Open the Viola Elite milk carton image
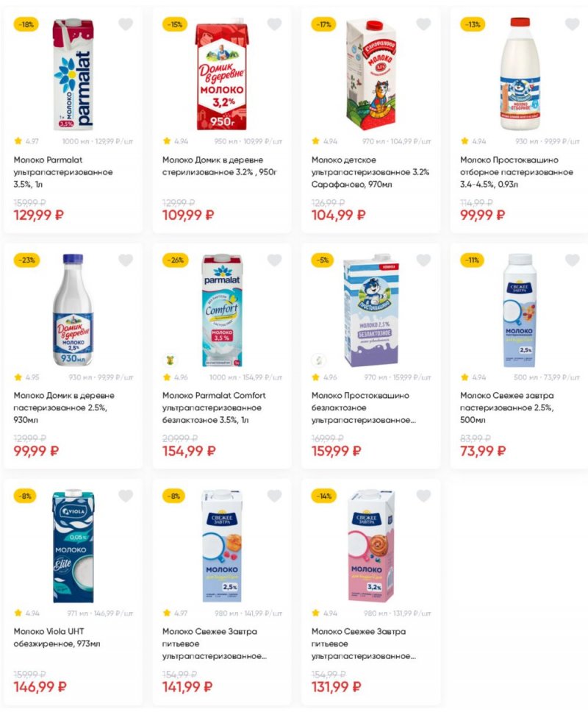 (x=73, y=546)
